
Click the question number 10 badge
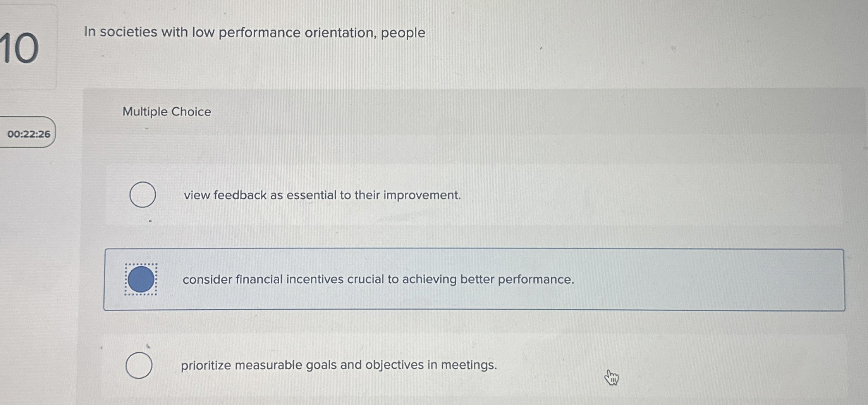click(19, 47)
